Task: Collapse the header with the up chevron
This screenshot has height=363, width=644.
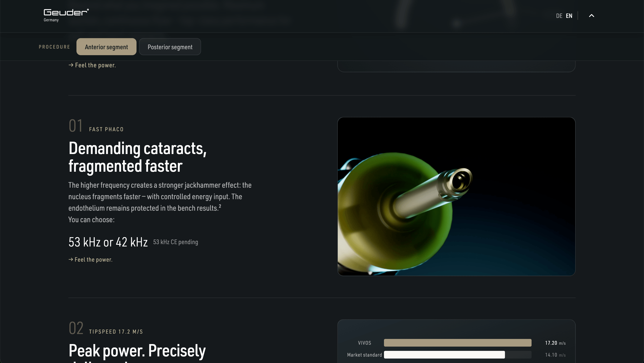Action: 591,16
